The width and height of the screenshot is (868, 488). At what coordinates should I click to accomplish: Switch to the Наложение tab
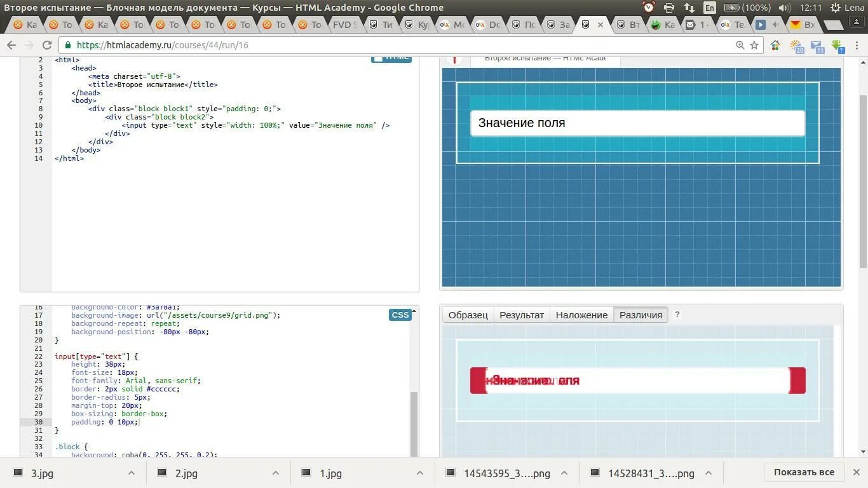click(581, 315)
